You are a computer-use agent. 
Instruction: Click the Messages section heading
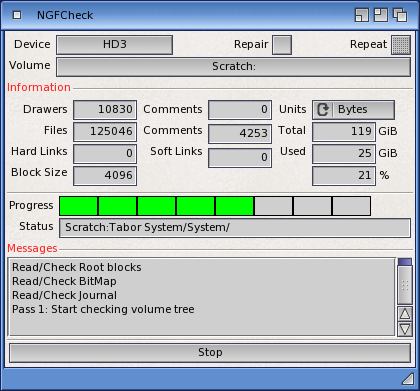[32, 248]
